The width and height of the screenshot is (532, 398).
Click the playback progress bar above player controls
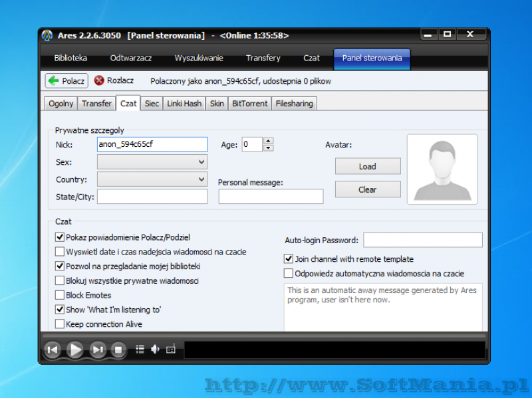click(x=264, y=336)
